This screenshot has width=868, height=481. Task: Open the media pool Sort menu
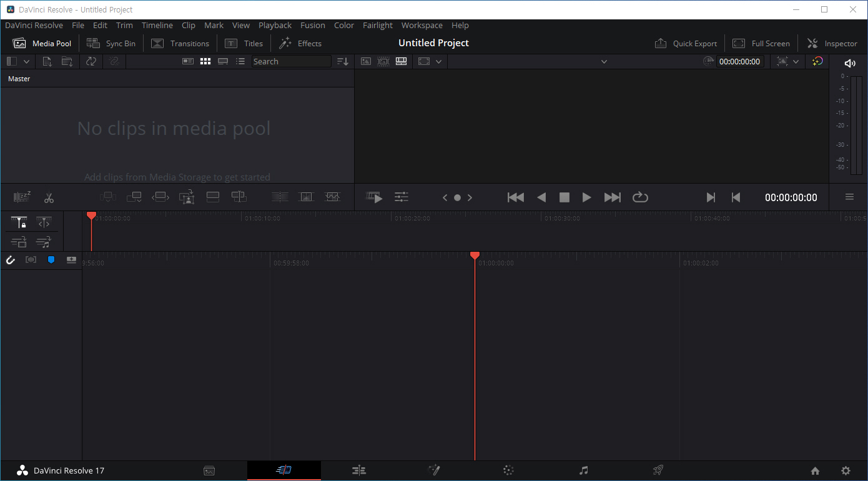tap(343, 61)
